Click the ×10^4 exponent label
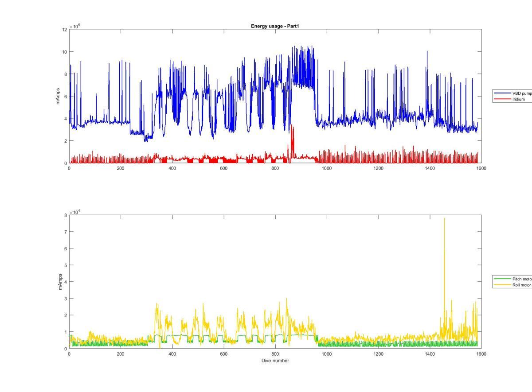 pos(75,212)
